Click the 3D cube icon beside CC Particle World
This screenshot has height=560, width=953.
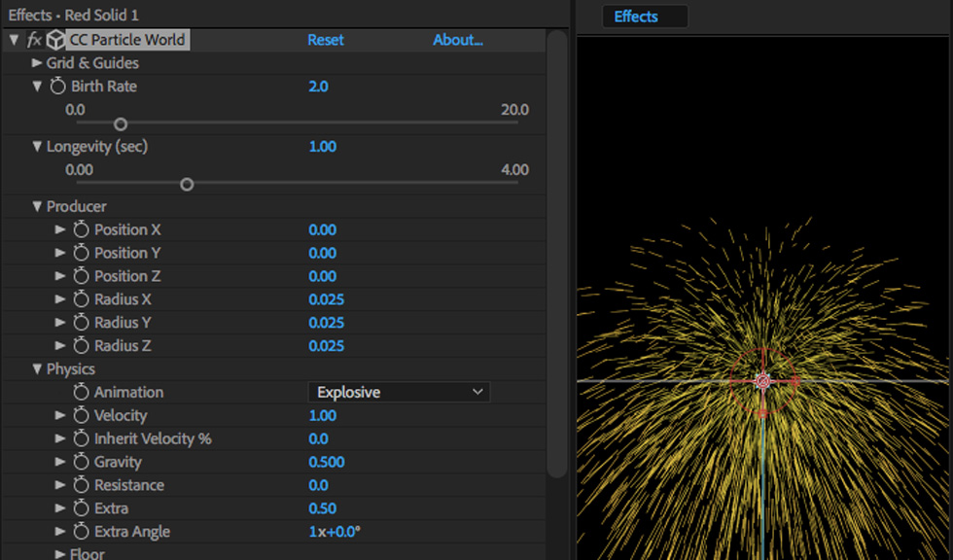click(56, 40)
